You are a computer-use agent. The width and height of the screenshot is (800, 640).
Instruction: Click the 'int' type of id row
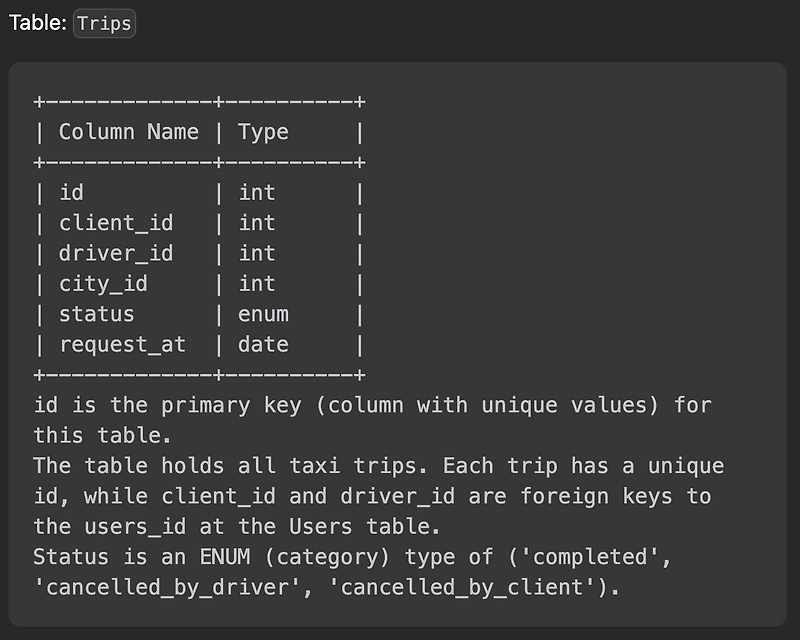[x=257, y=193]
